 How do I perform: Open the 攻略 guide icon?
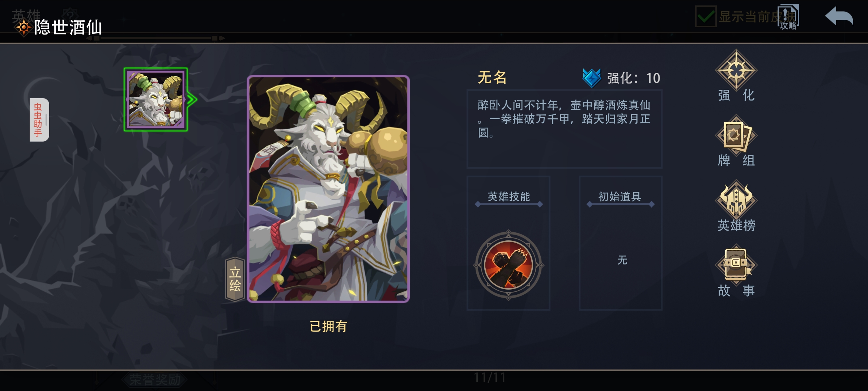pos(788,17)
